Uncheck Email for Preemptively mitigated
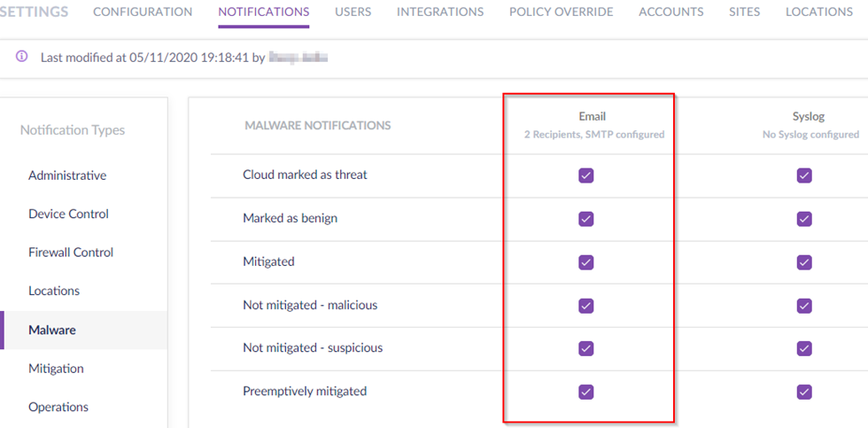 (x=585, y=392)
